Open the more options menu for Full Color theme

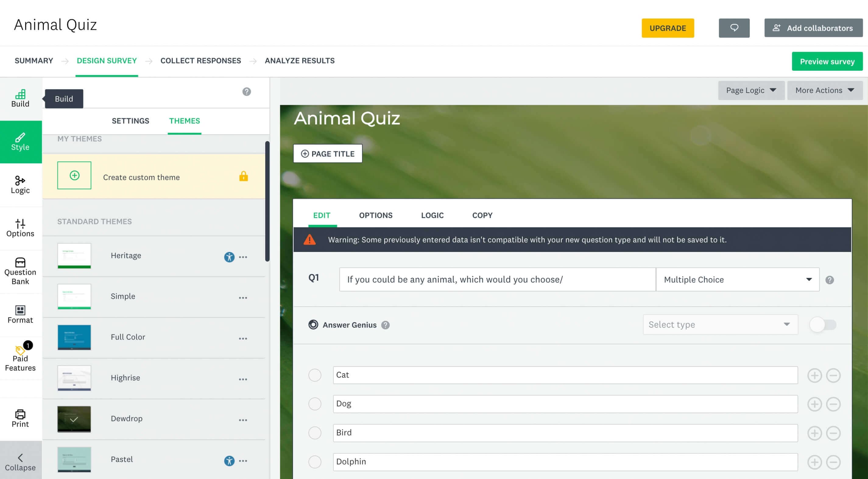coord(243,339)
